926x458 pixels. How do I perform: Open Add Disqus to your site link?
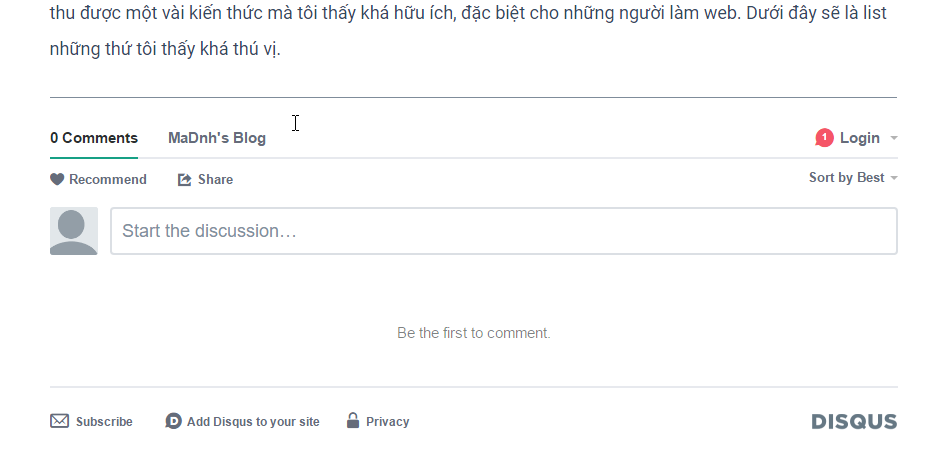pos(253,422)
